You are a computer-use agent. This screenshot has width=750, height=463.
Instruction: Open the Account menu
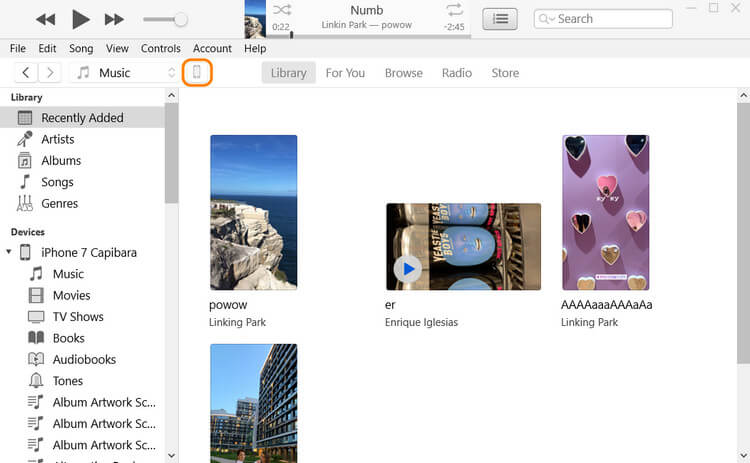[212, 48]
